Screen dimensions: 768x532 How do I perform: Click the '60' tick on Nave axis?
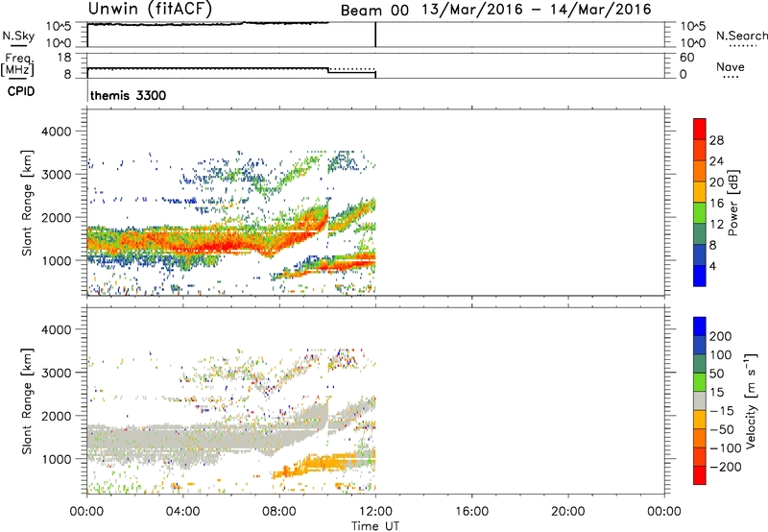686,58
